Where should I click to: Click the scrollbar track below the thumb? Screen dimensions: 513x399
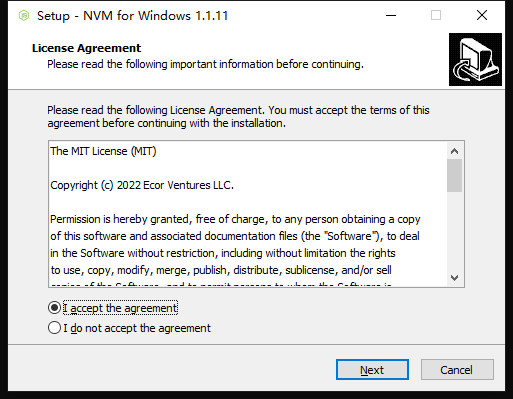[x=454, y=231]
